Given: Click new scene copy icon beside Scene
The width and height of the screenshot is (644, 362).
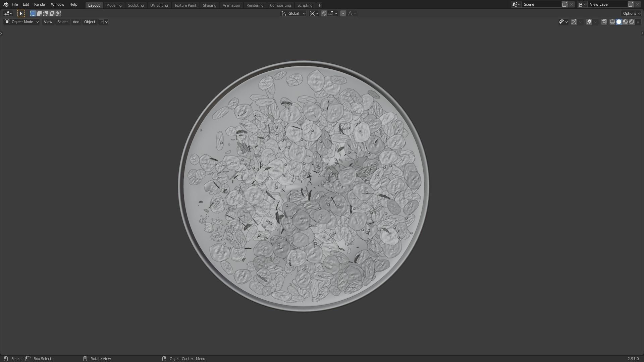Looking at the screenshot, I should (x=565, y=4).
